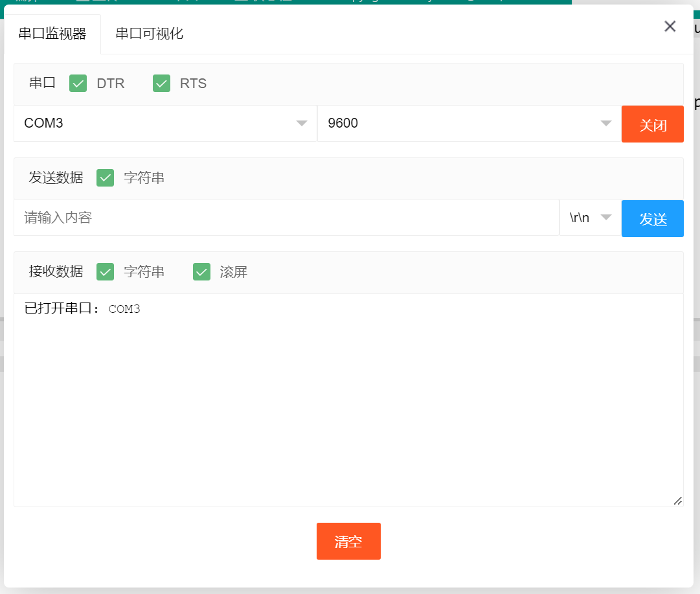Click the 接收数据 section label
This screenshot has height=594, width=700.
click(56, 272)
